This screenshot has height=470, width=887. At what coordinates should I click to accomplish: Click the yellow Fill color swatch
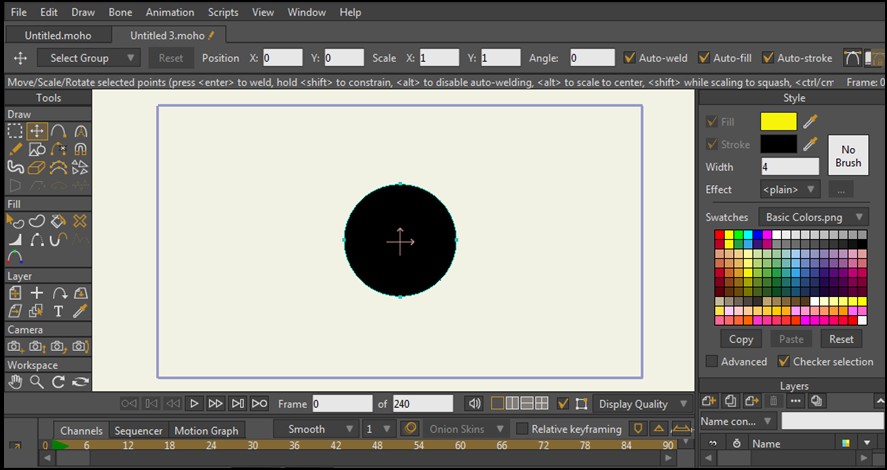(778, 121)
